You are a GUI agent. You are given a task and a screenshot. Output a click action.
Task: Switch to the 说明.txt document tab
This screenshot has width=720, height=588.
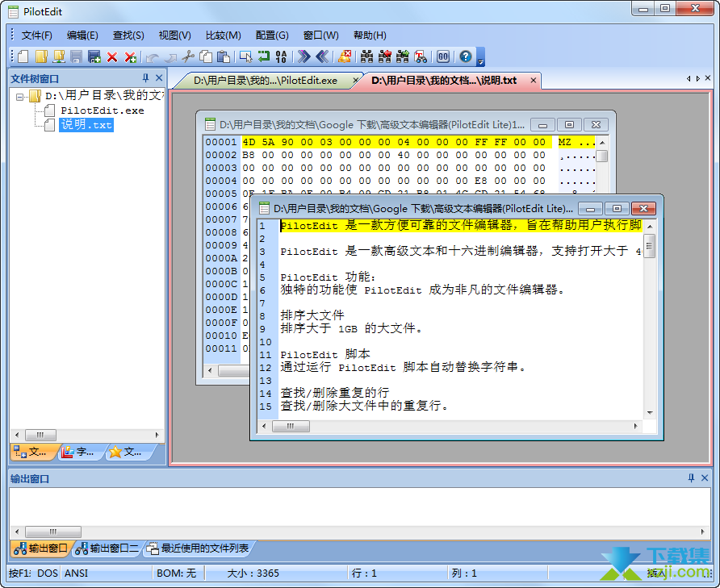[444, 81]
